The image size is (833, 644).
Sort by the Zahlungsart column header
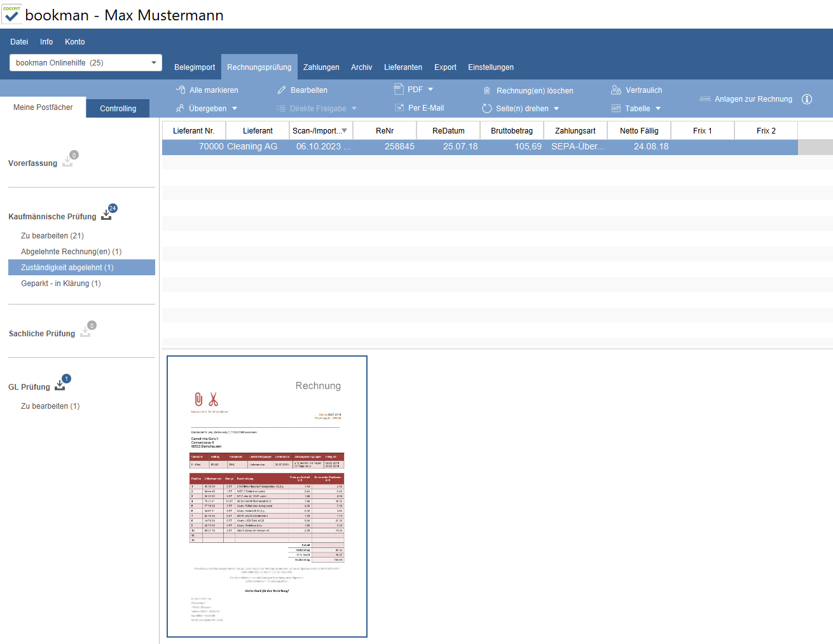575,131
